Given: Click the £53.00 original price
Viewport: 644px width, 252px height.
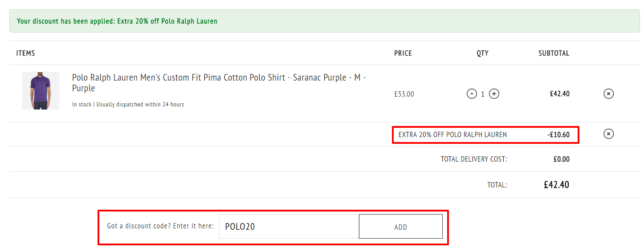Looking at the screenshot, I should [404, 94].
